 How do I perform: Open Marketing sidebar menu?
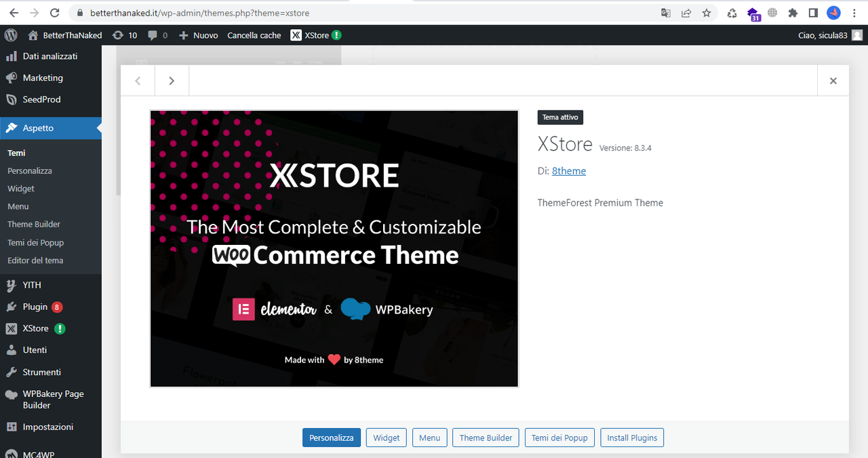pos(51,78)
